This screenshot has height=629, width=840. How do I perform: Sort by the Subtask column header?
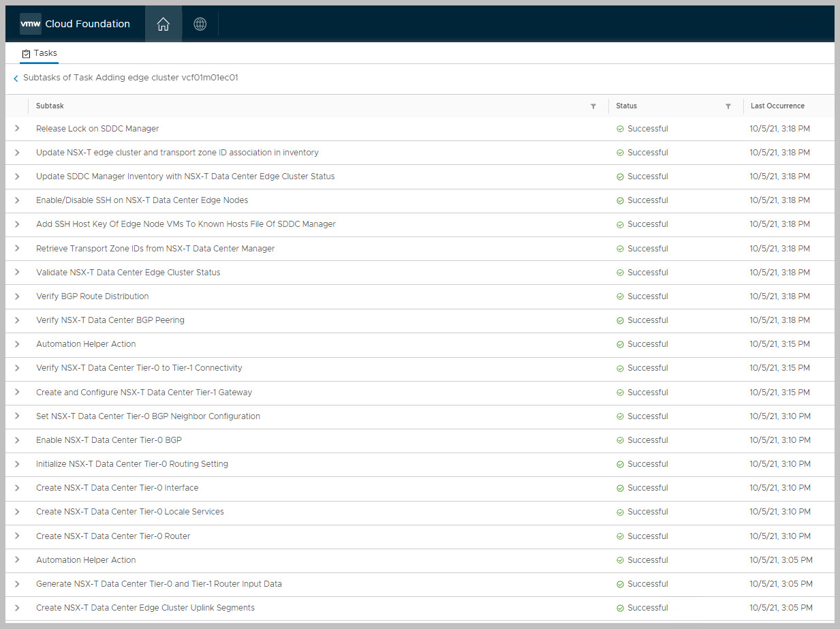pos(50,106)
